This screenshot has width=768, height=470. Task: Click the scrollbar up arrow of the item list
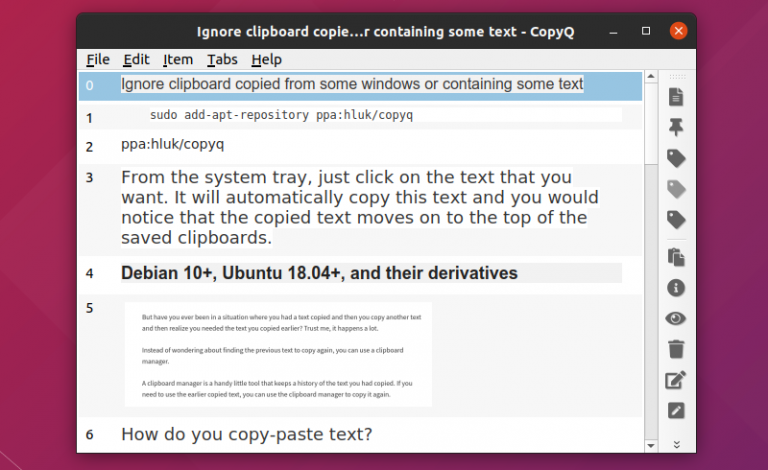(651, 76)
